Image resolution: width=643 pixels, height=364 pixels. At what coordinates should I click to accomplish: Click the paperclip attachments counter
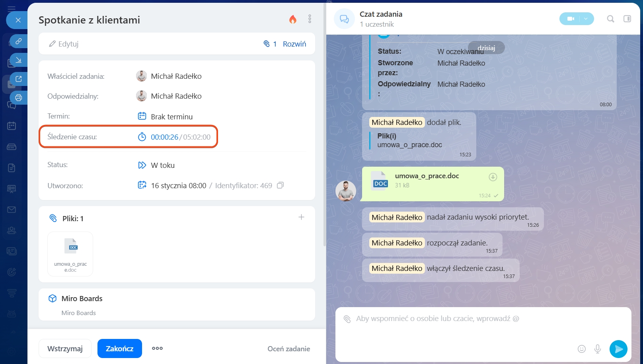pyautogui.click(x=270, y=44)
